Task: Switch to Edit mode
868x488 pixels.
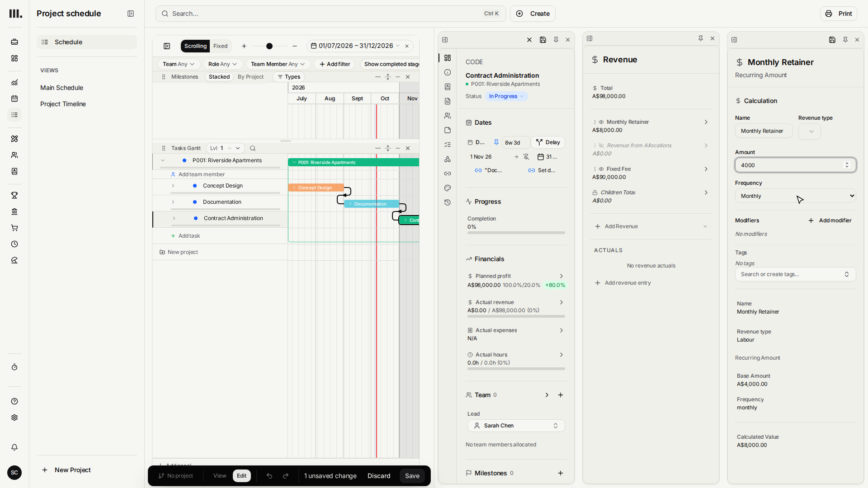Action: click(x=242, y=476)
